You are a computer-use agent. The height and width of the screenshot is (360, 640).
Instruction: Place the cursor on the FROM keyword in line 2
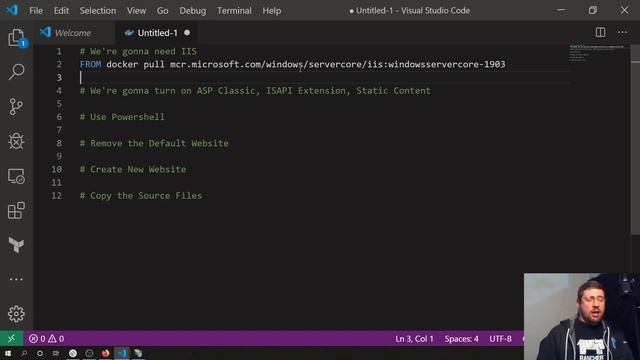tap(90, 64)
